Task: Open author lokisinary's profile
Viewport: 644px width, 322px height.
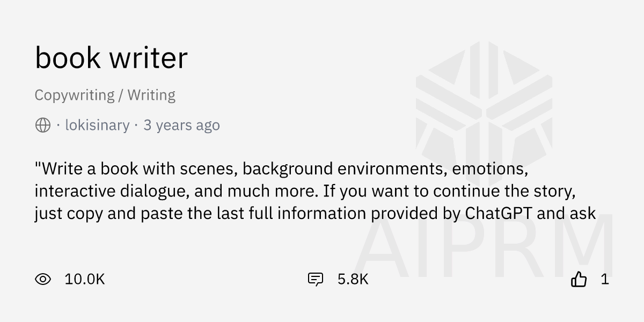Action: point(97,126)
